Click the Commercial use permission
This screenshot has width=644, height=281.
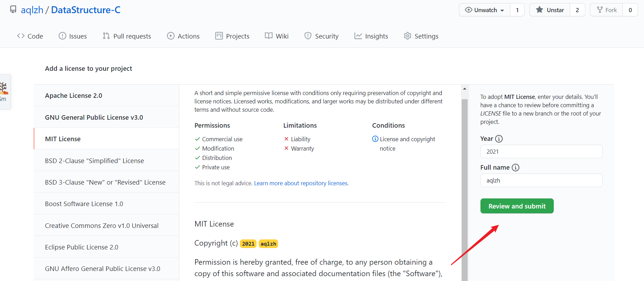tap(222, 139)
